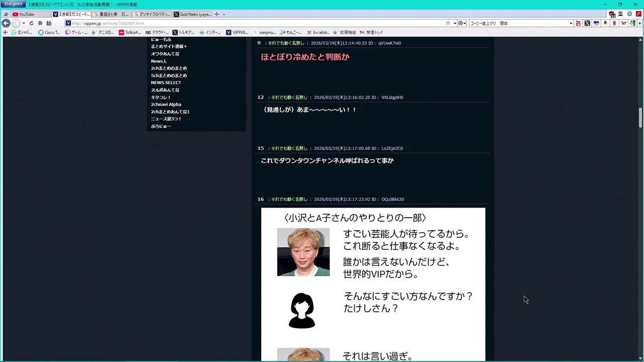Click the 小沢とA子さん conversation image in post 16
Screen dimensions: 644x362
pyautogui.click(x=373, y=285)
